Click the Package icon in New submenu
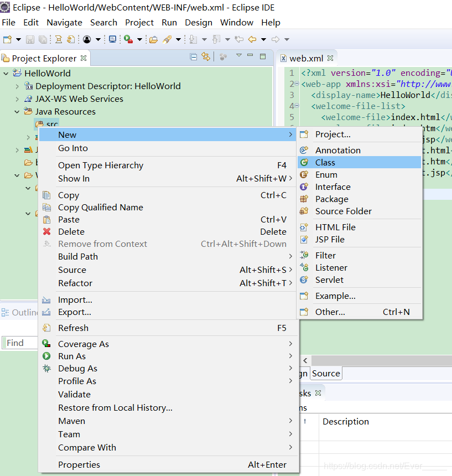 pyautogui.click(x=304, y=199)
